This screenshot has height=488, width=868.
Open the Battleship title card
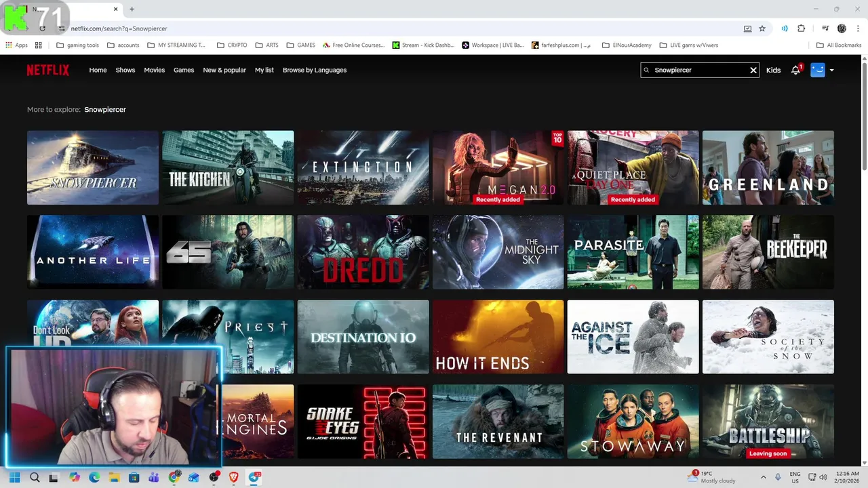(x=768, y=422)
